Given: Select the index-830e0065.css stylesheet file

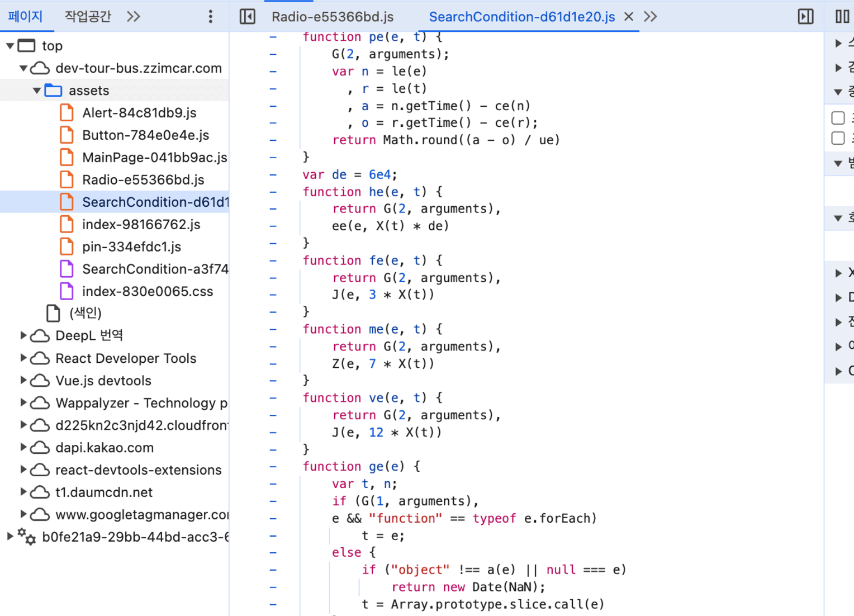Looking at the screenshot, I should pyautogui.click(x=147, y=292).
